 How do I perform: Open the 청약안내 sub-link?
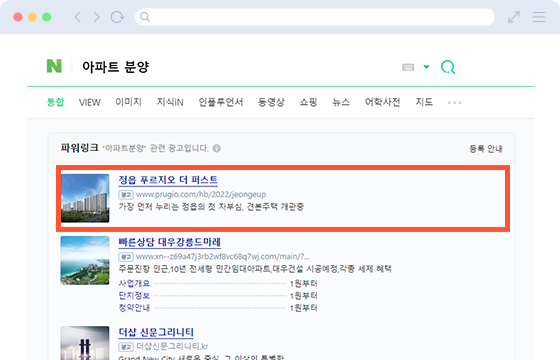click(x=134, y=308)
